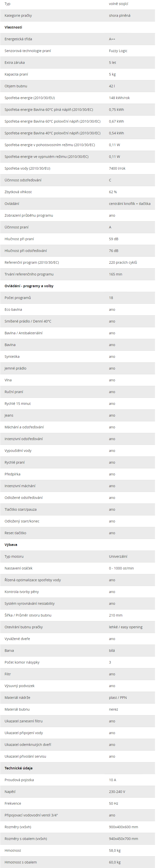This screenshot has width=157, height=868.
Task: Select the Kapacita praní row label
Action: (x=16, y=75)
